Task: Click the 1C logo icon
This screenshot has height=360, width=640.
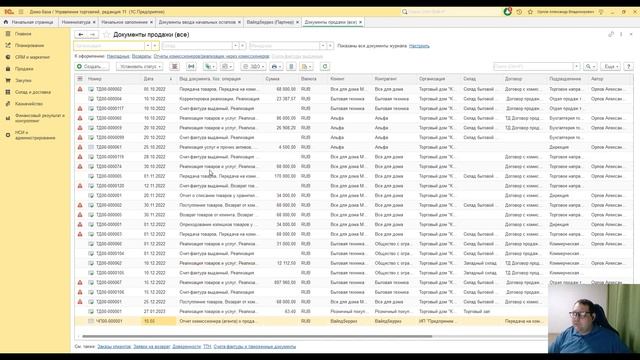Action: coord(9,12)
